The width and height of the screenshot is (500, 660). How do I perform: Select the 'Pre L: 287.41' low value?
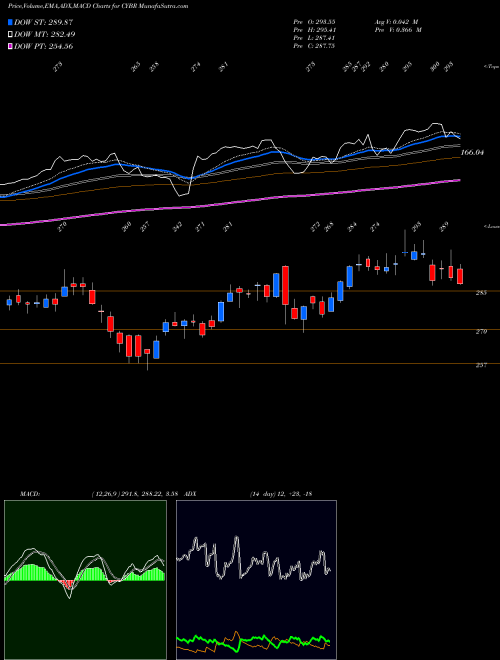(x=314, y=38)
